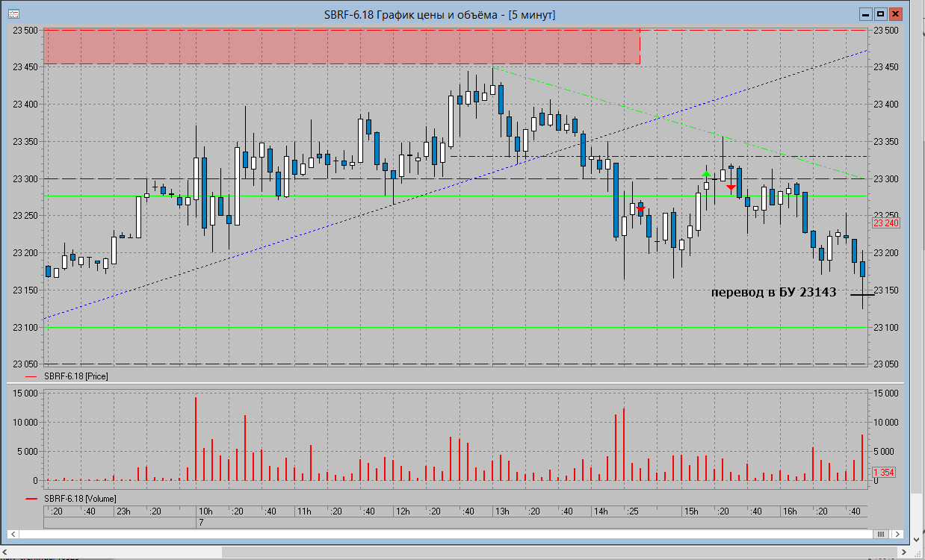Click the 10h label on time axis

tap(205, 511)
